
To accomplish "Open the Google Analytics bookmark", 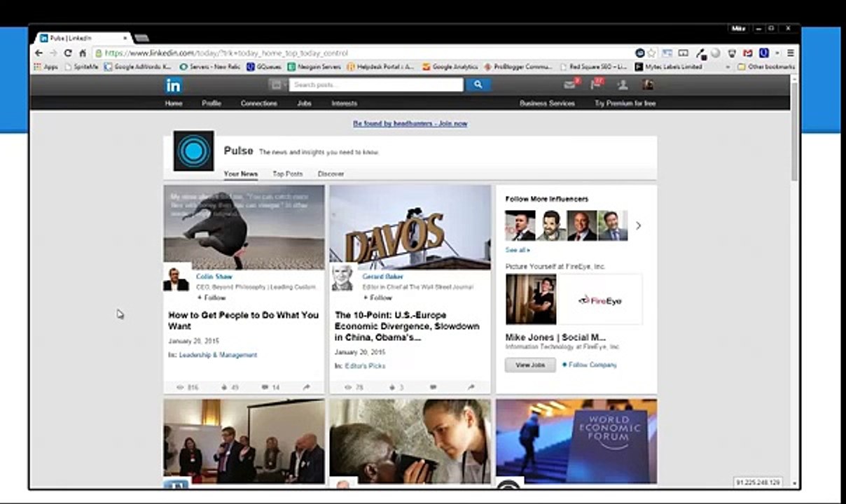I will tap(450, 67).
